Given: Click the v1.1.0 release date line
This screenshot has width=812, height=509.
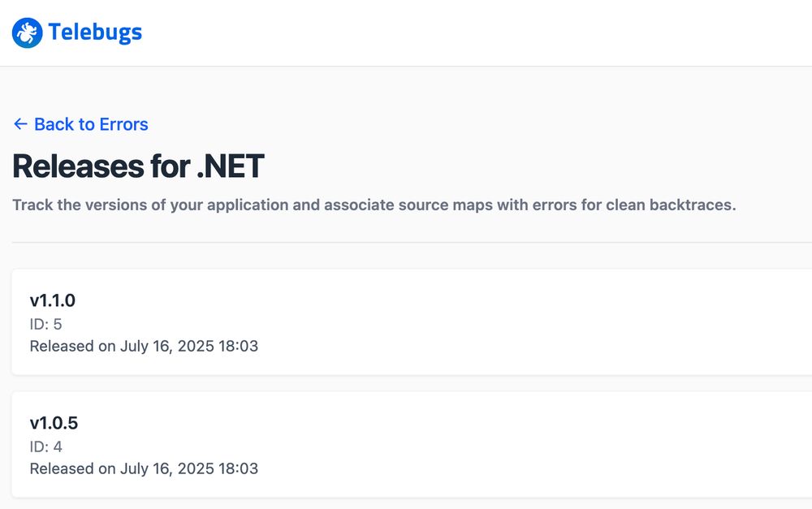Looking at the screenshot, I should (x=144, y=346).
